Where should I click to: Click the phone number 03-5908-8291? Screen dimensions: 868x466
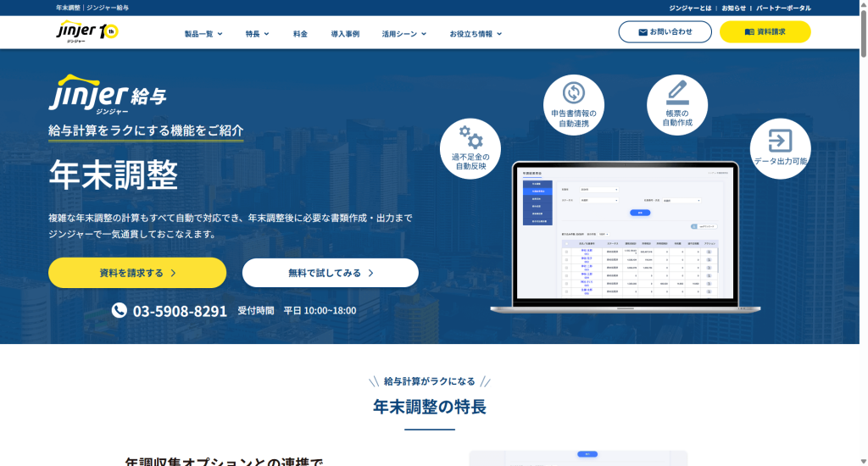point(180,311)
